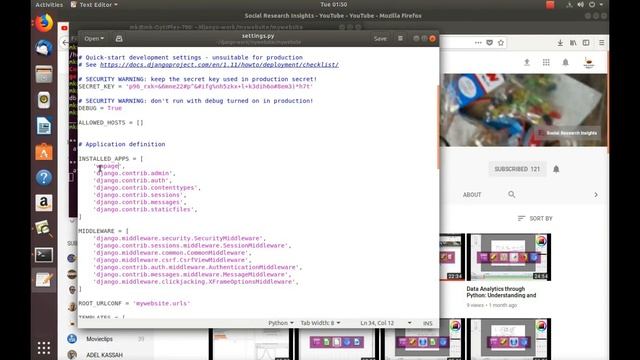Open the clock Tue 01:30 menu
Image resolution: width=640 pixels, height=360 pixels.
[333, 4]
